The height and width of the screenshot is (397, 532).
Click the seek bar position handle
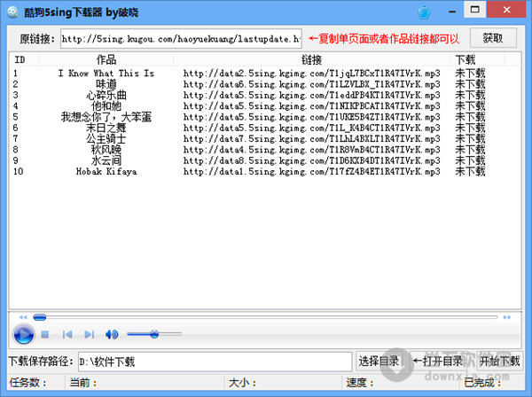(x=40, y=317)
